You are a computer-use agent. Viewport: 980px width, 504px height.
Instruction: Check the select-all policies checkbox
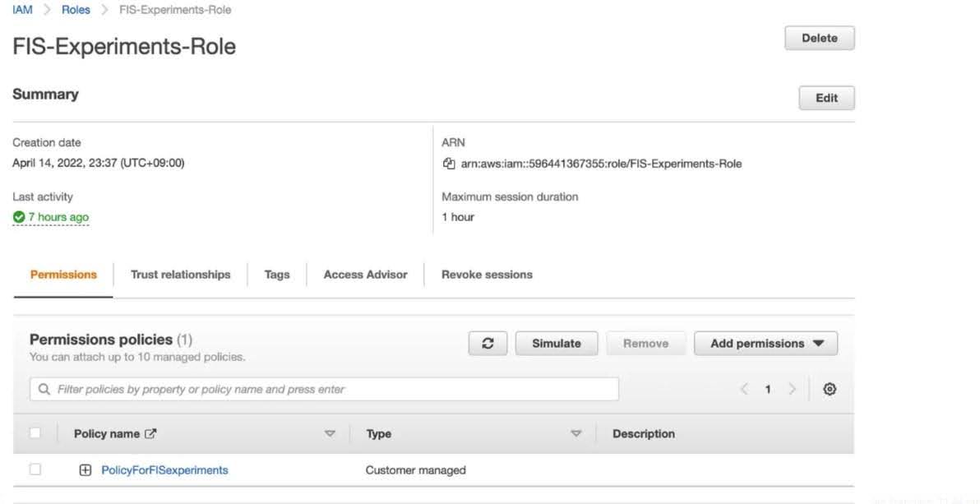click(35, 432)
